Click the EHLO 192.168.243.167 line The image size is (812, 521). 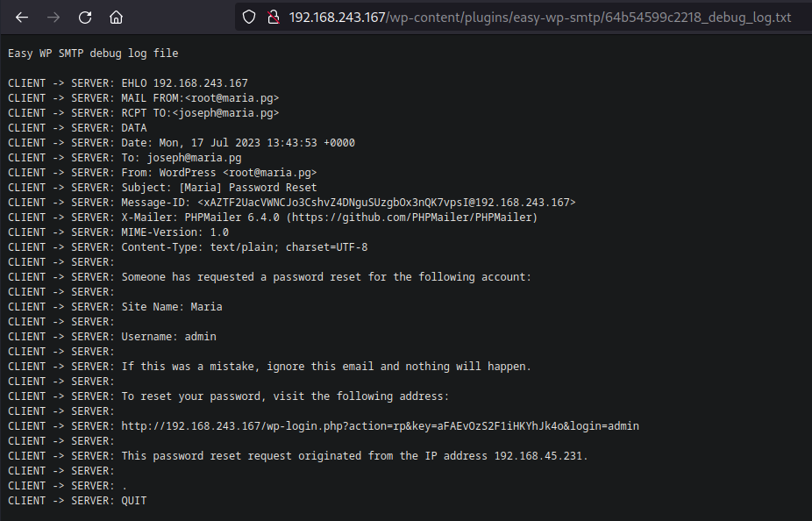pyautogui.click(x=128, y=83)
